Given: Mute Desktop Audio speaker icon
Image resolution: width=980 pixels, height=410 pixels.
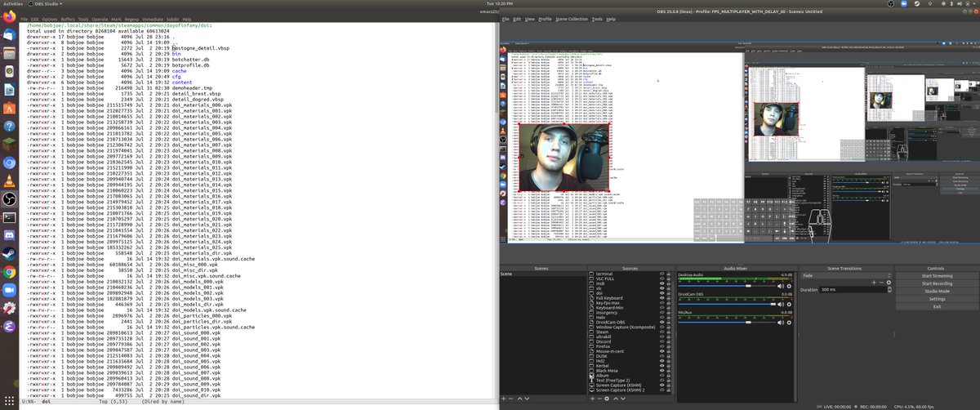Looking at the screenshot, I should point(781,286).
